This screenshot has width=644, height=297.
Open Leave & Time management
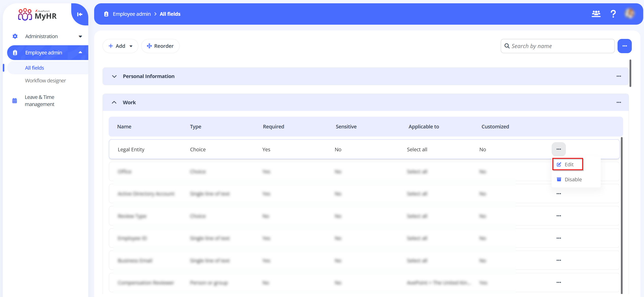click(x=39, y=101)
